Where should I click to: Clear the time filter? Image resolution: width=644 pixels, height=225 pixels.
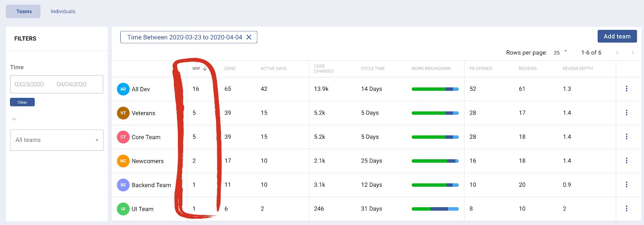22,102
